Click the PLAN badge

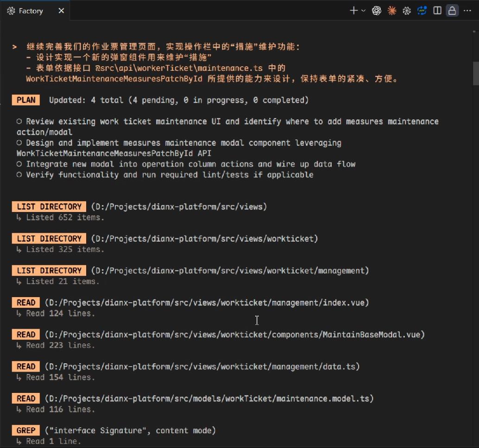pyautogui.click(x=26, y=100)
